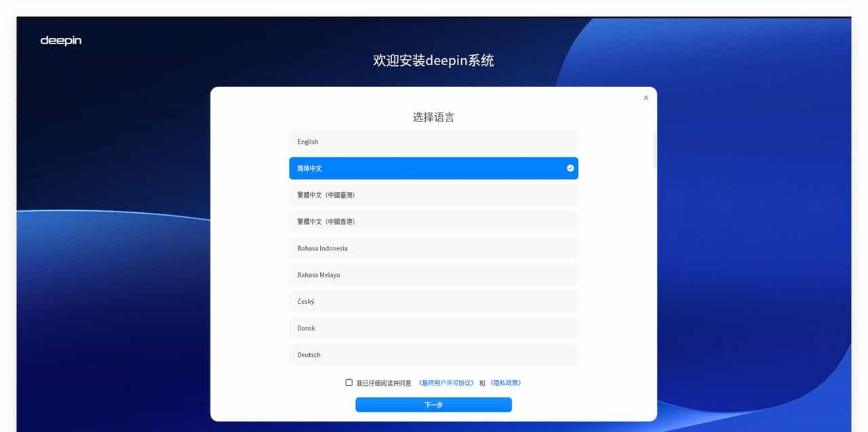Close the language selection dialog

[x=646, y=98]
